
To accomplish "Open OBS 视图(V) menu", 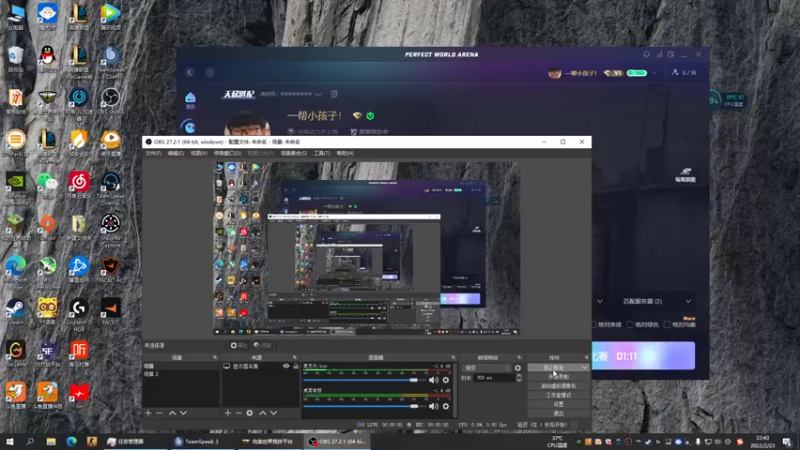I will tap(198, 153).
